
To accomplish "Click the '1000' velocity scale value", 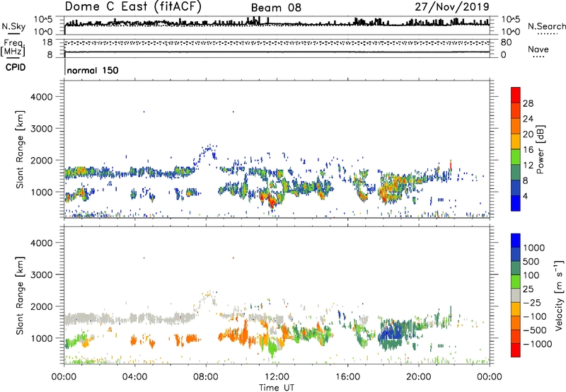I will (x=533, y=248).
